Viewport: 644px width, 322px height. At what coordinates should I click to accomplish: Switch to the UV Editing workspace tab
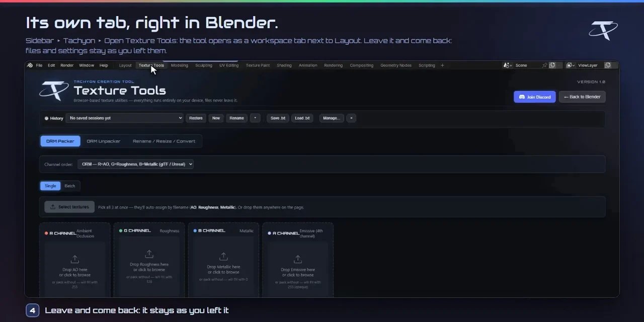tap(229, 65)
